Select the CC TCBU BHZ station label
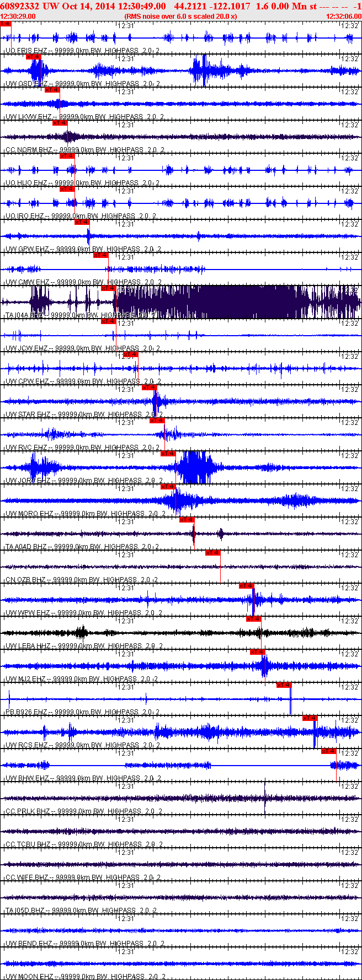Viewport: 362px width, 980px height. pyautogui.click(x=28, y=844)
